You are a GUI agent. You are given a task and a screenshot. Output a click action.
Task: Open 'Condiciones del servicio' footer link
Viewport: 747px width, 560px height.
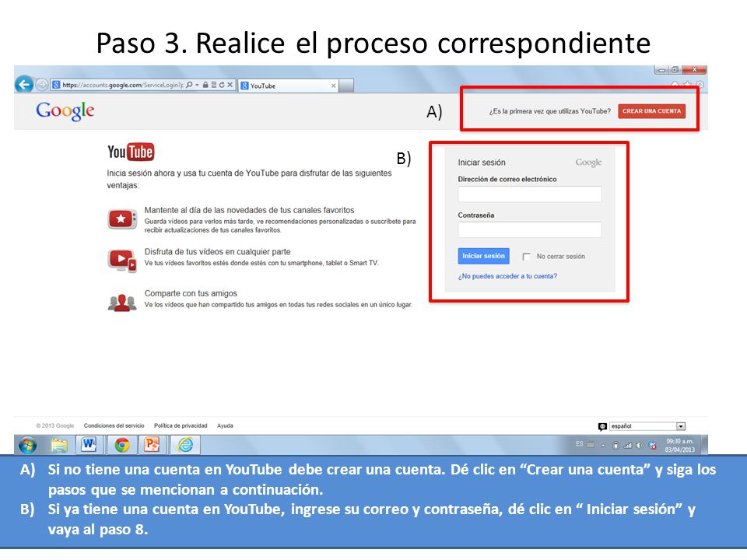(x=114, y=425)
